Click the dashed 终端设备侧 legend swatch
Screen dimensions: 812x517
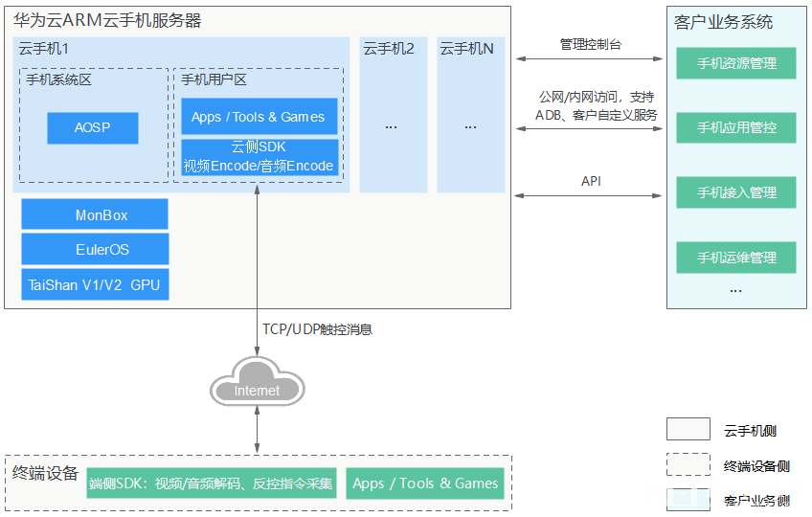coord(688,464)
